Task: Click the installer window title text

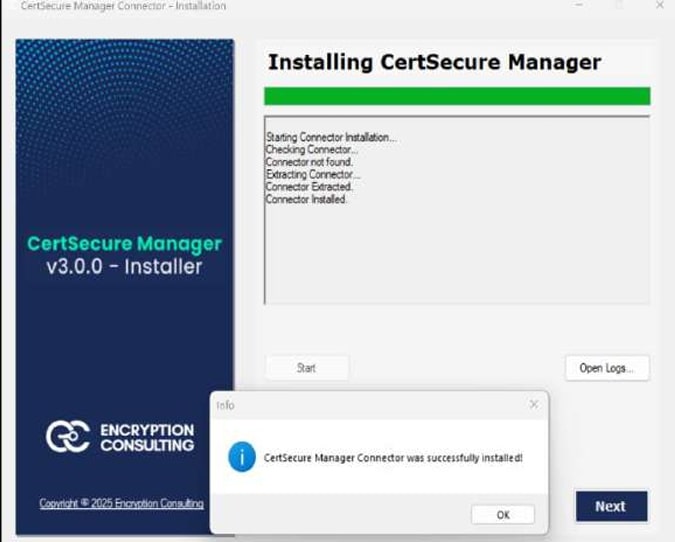Action: (x=123, y=6)
